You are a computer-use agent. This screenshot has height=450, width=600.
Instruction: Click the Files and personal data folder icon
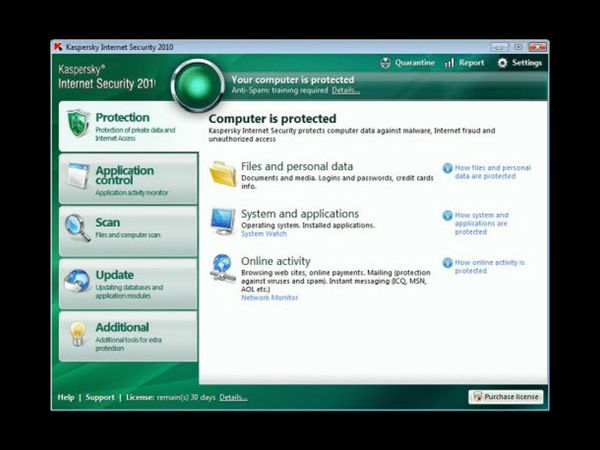tap(223, 174)
